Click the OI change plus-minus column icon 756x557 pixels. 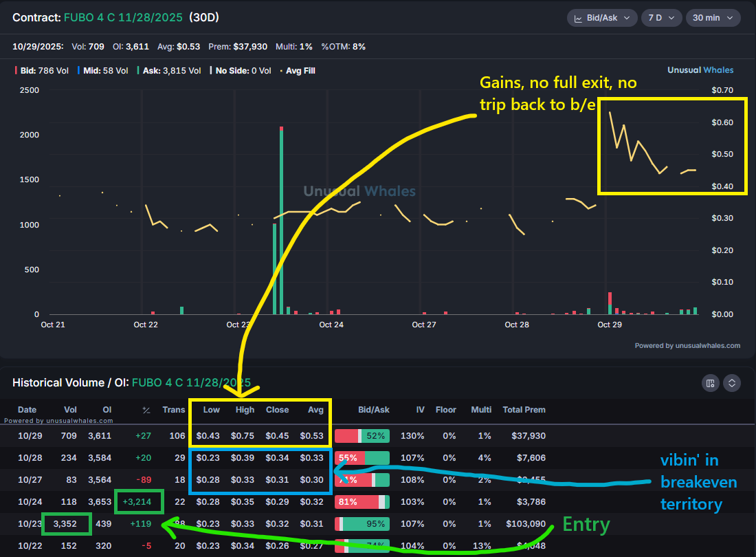click(x=146, y=410)
